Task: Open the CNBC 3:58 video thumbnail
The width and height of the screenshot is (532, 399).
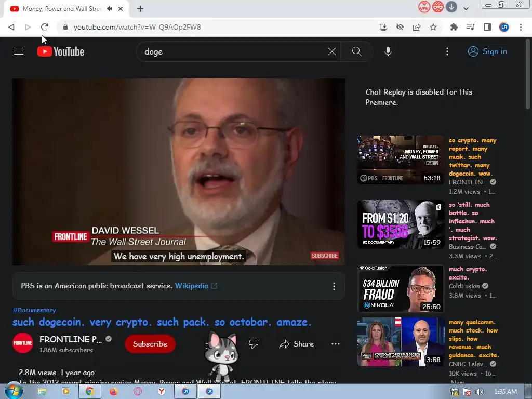Action: pyautogui.click(x=401, y=342)
